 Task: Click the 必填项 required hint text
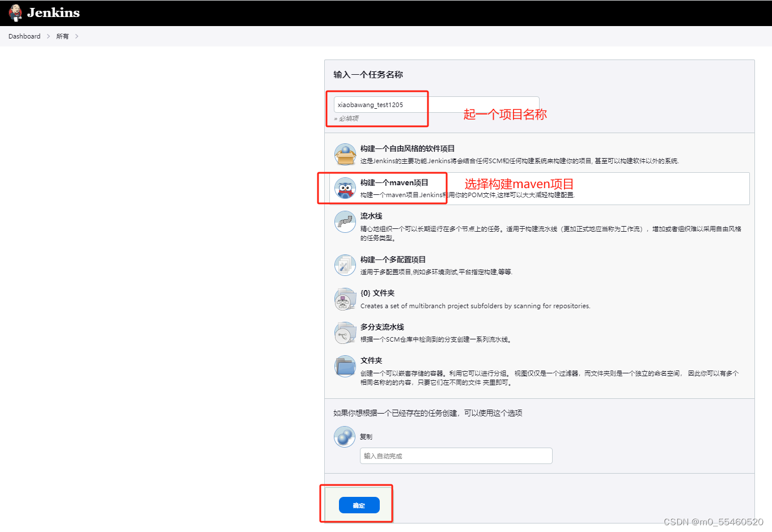(x=346, y=118)
